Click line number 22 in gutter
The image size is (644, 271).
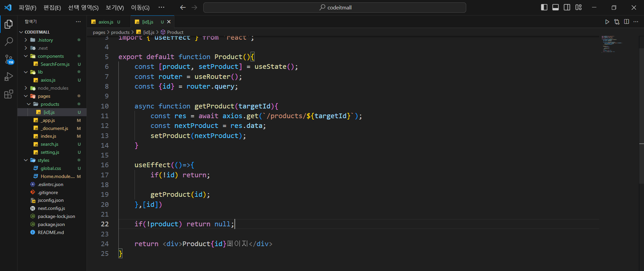pos(105,224)
